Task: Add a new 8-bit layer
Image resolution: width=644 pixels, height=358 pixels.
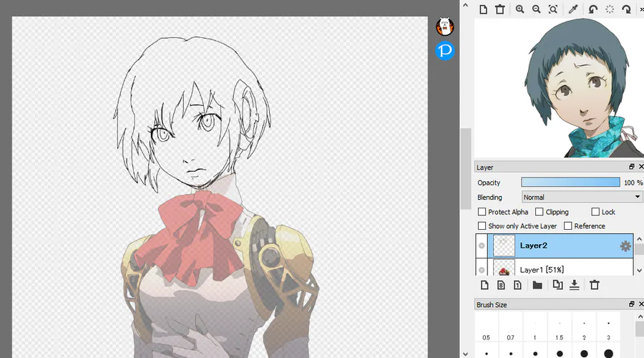Action: pos(501,285)
